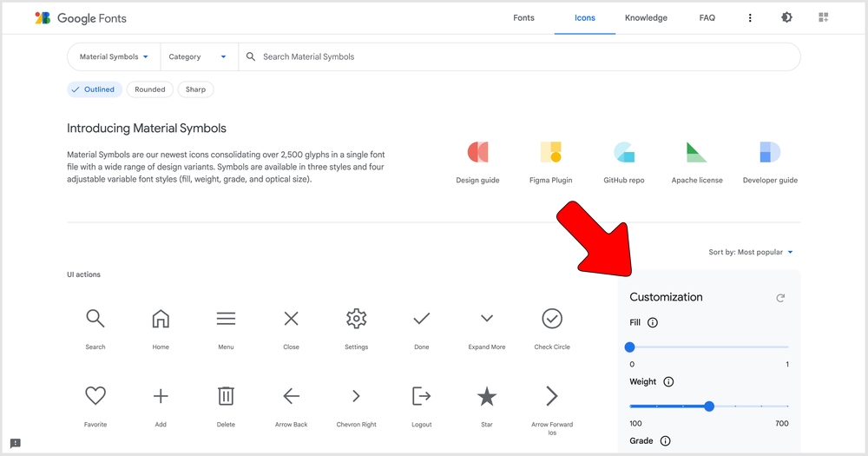This screenshot has height=456, width=868.
Task: Go to the Knowledge tab
Action: 646,17
